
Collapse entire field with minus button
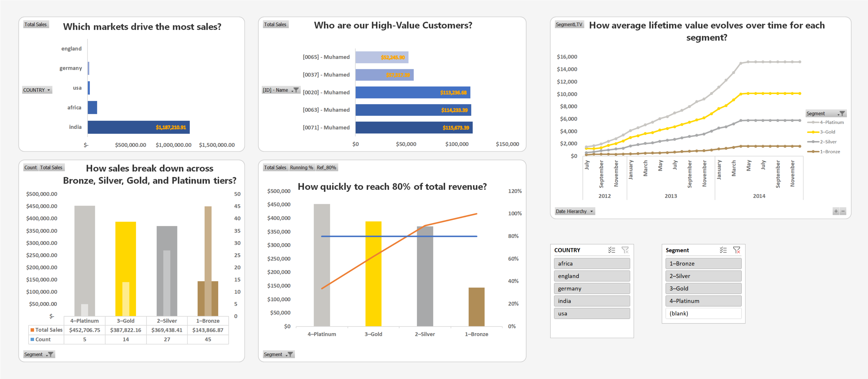[843, 211]
